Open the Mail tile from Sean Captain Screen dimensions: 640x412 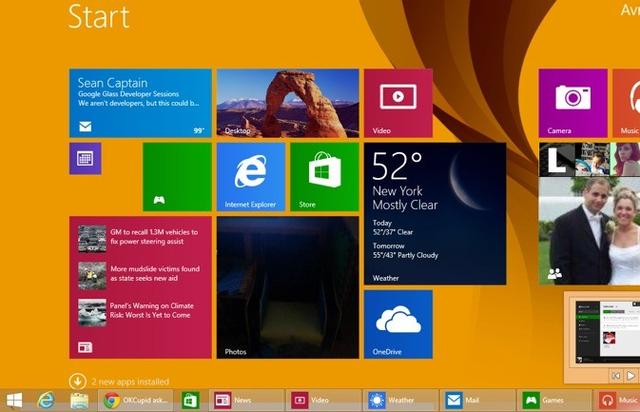[x=139, y=103]
